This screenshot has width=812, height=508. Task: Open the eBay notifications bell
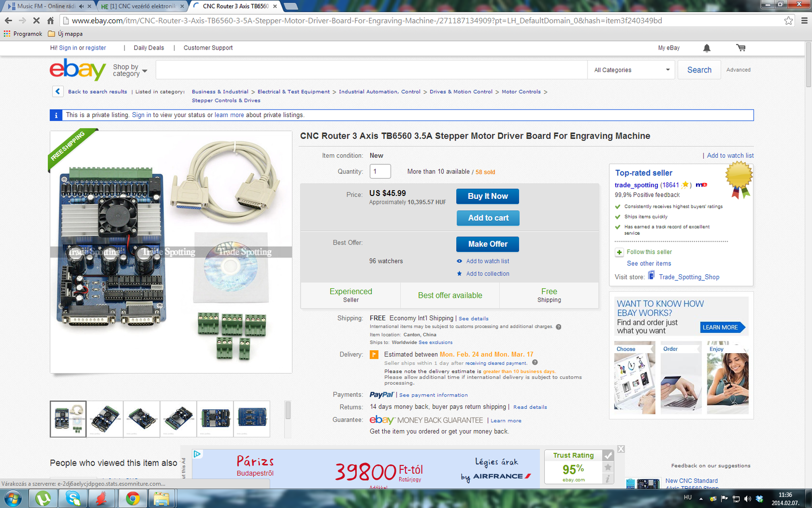click(x=706, y=48)
